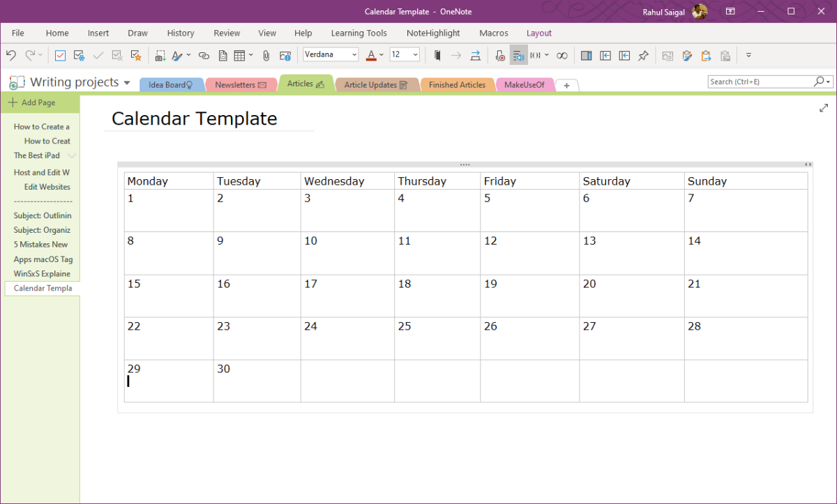Image resolution: width=837 pixels, height=504 pixels.
Task: Click the insert table grid icon
Action: pos(239,55)
